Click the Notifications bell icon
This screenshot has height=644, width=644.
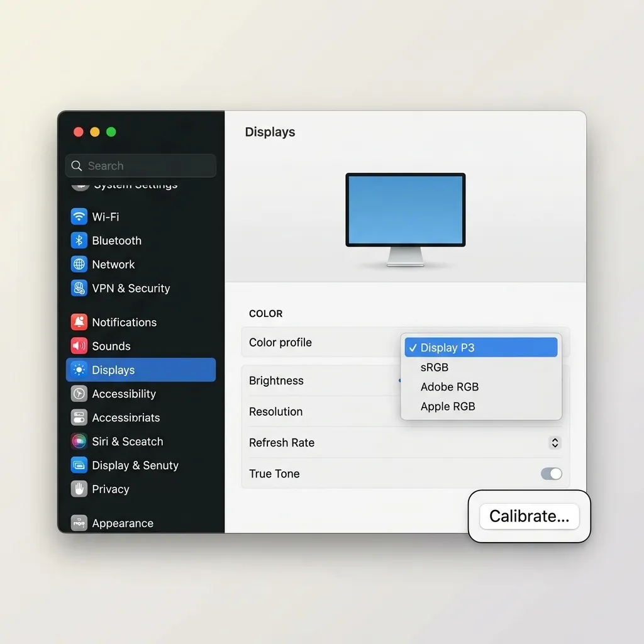click(79, 322)
